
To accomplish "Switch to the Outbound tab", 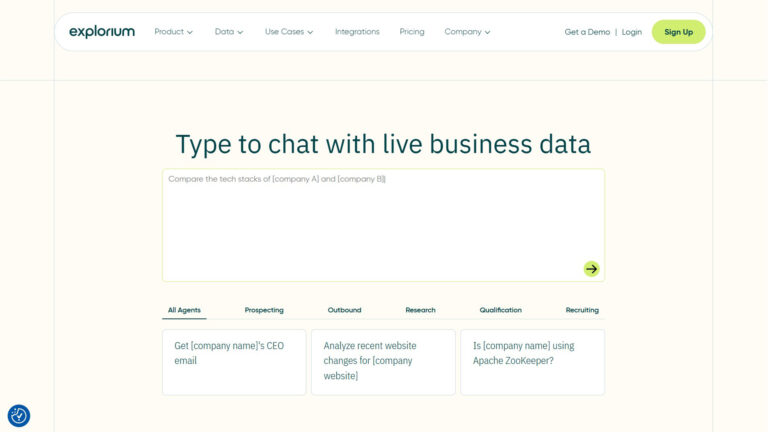I will [344, 310].
